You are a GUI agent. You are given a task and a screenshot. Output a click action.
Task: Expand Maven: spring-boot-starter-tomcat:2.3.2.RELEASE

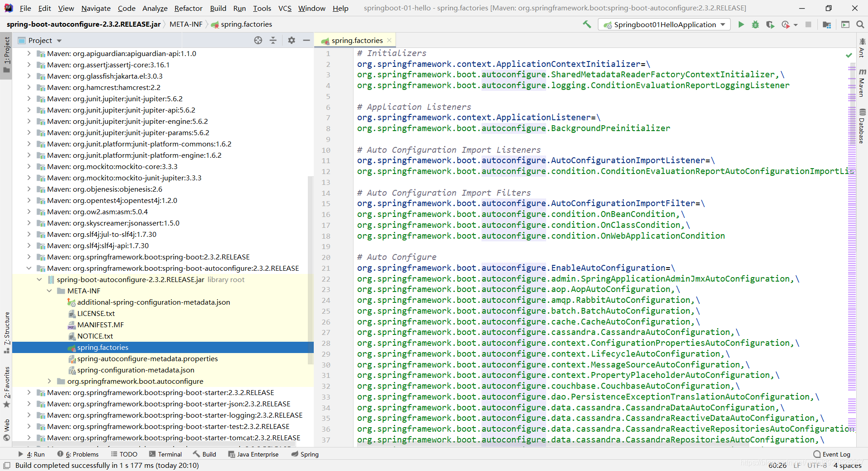click(x=29, y=438)
